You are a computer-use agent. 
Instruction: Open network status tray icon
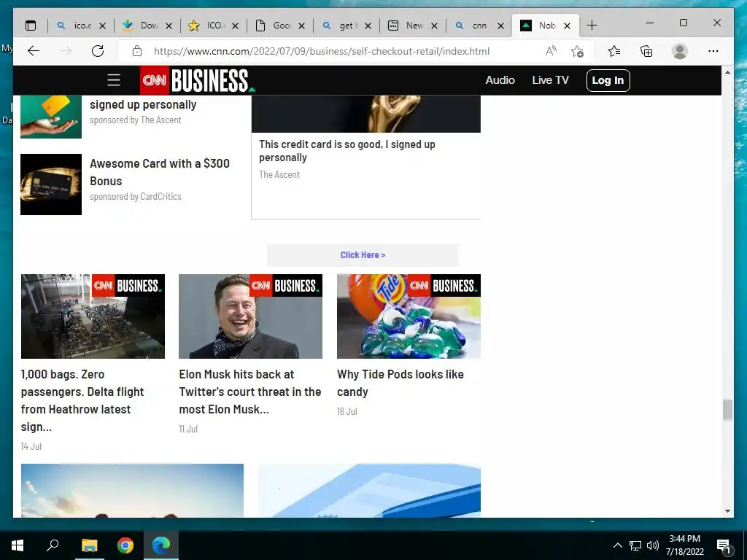coord(635,545)
